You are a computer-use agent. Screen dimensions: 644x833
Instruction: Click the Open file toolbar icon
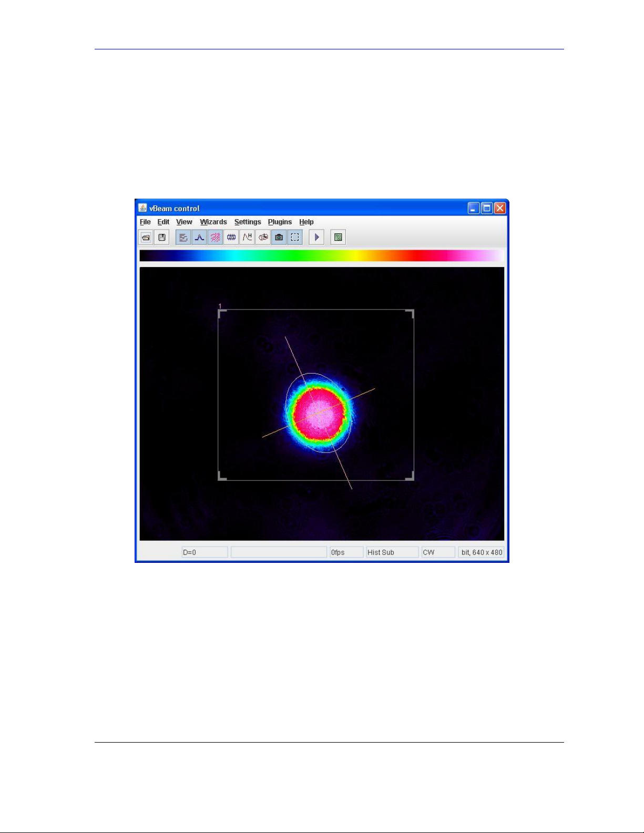(x=146, y=238)
